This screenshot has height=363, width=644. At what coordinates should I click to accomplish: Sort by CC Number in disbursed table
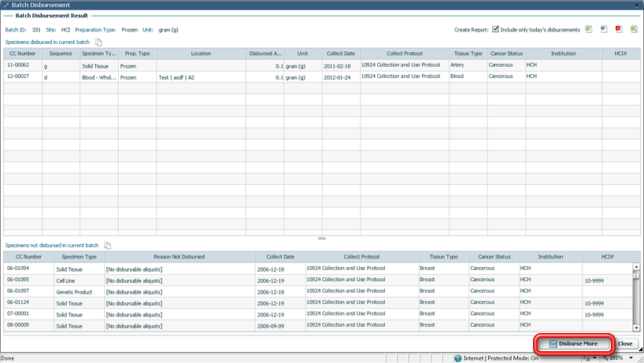pyautogui.click(x=23, y=54)
